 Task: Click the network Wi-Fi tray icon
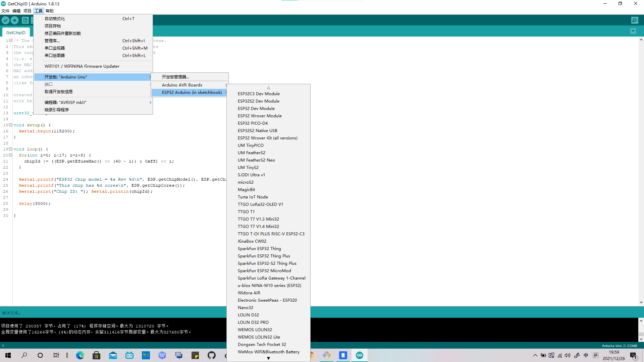click(559, 356)
